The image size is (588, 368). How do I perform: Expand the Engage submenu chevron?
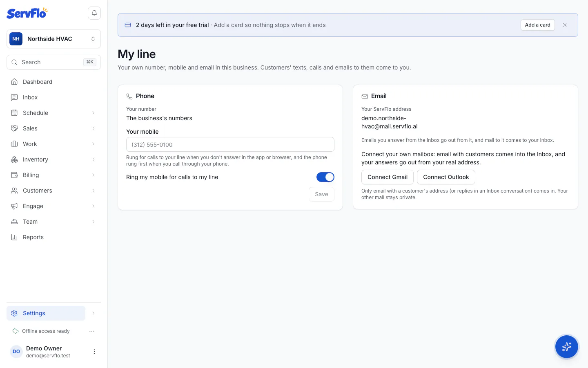click(94, 206)
